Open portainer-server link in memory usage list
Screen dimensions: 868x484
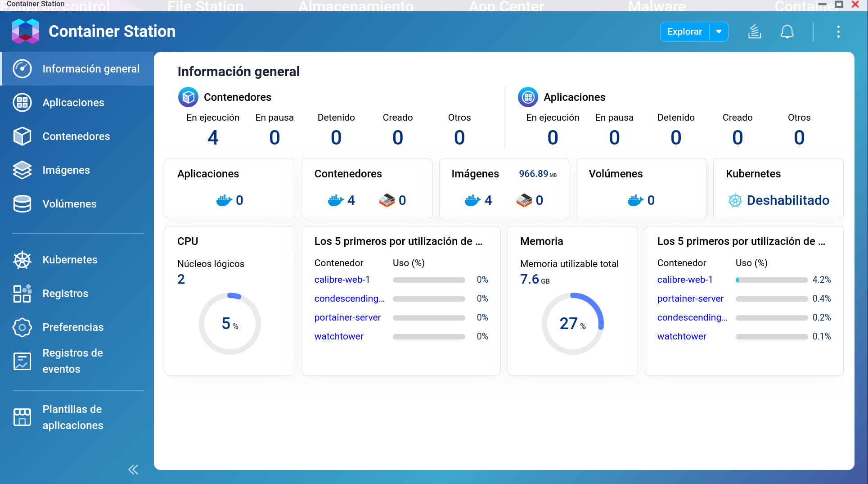click(690, 299)
